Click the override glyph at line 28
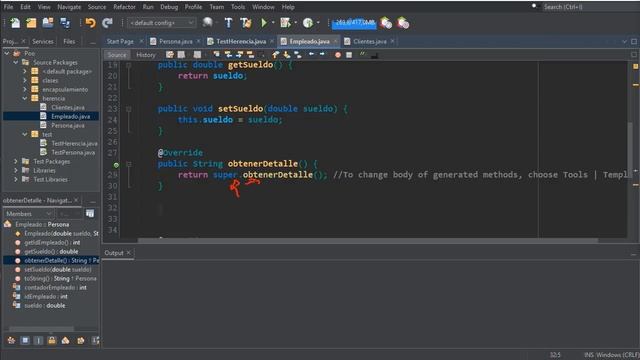Image resolution: width=640 pixels, height=360 pixels. (x=116, y=165)
